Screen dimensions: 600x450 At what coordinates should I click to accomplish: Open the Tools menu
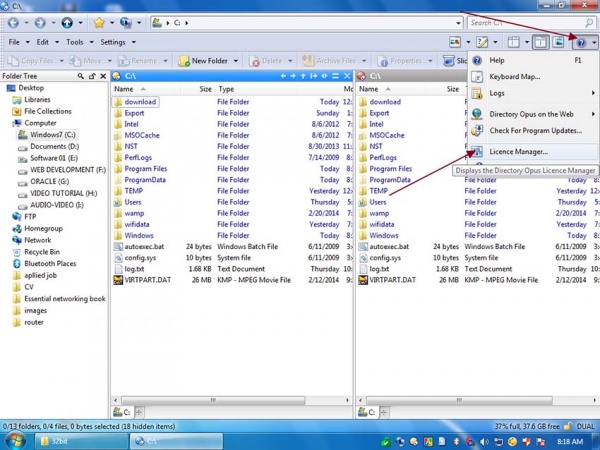(75, 42)
